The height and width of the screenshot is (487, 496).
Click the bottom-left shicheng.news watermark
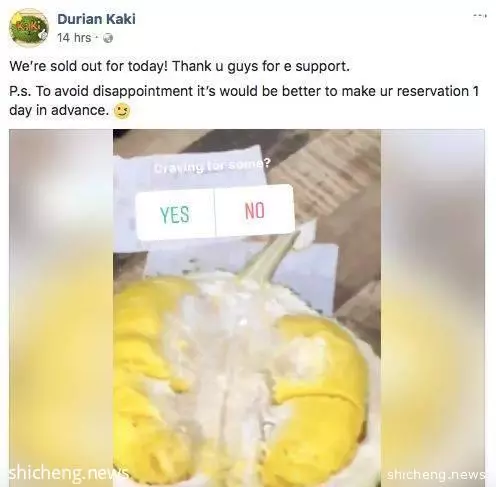click(x=68, y=472)
